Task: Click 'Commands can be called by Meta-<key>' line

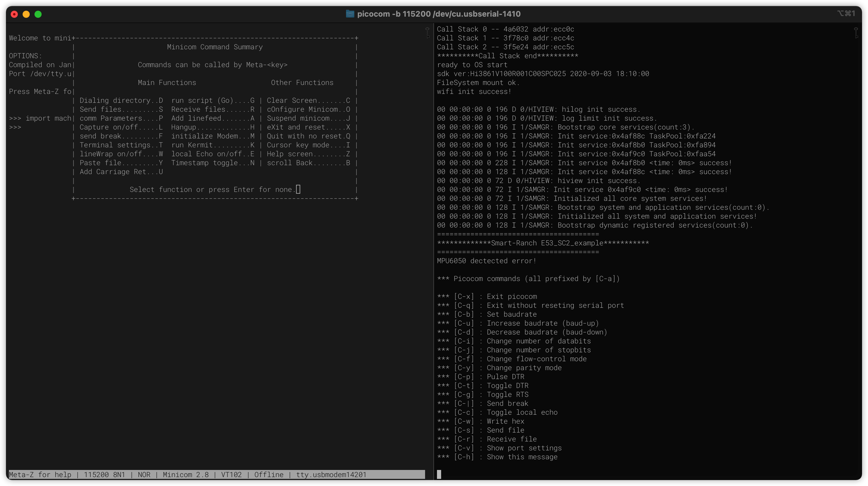Action: (x=213, y=65)
